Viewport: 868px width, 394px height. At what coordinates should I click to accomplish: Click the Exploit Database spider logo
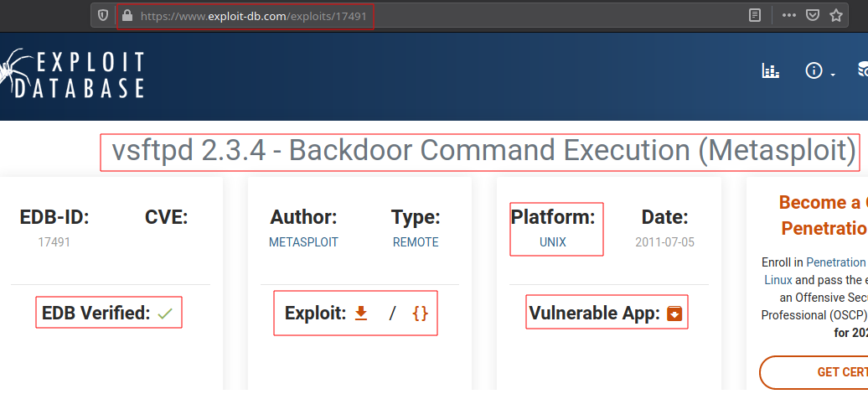pos(72,75)
